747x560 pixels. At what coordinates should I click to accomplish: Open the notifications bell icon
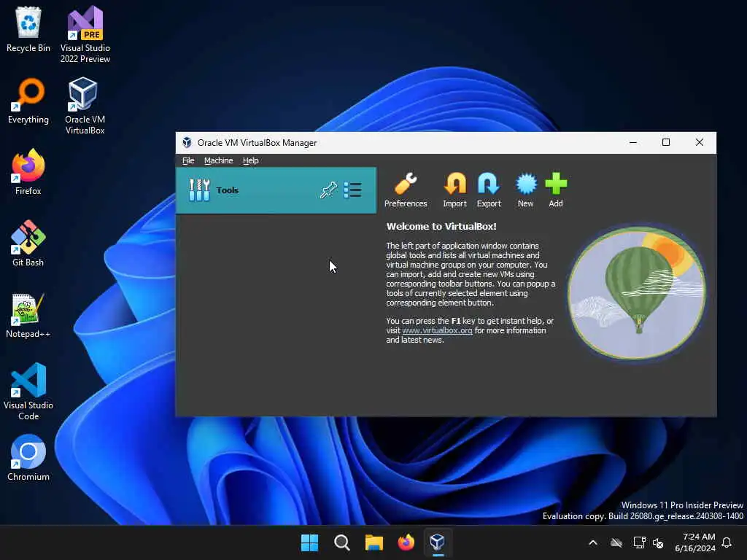pos(727,542)
